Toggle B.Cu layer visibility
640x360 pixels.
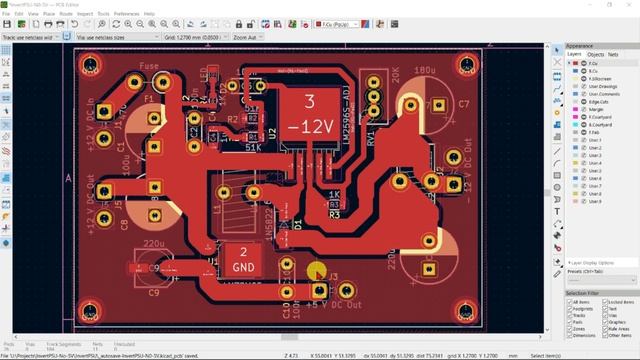tap(584, 71)
